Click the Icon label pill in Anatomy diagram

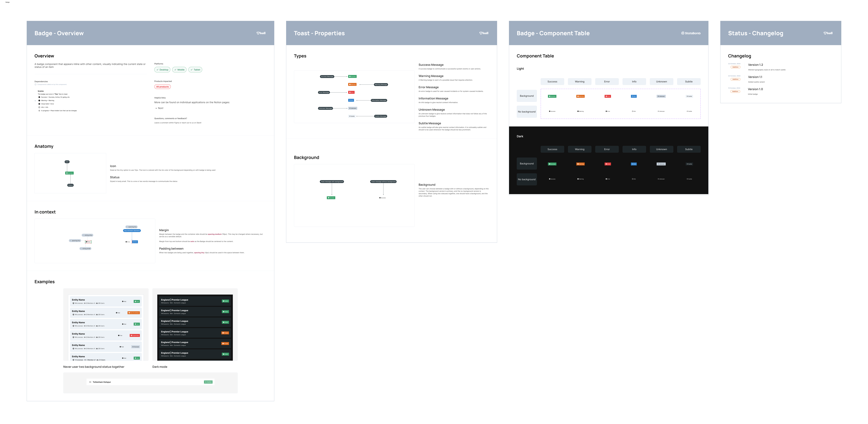(x=67, y=162)
